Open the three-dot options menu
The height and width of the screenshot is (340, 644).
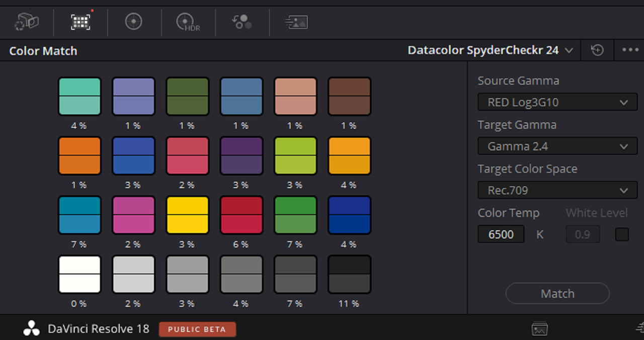point(630,50)
